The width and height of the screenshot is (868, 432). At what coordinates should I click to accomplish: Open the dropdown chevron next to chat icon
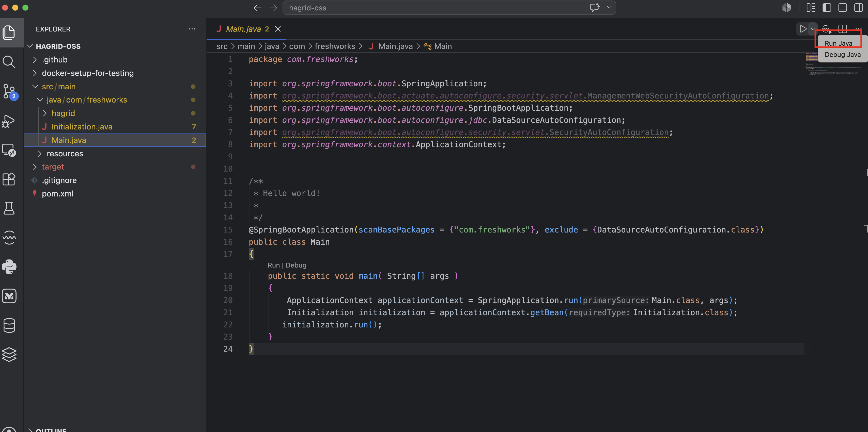click(x=609, y=7)
